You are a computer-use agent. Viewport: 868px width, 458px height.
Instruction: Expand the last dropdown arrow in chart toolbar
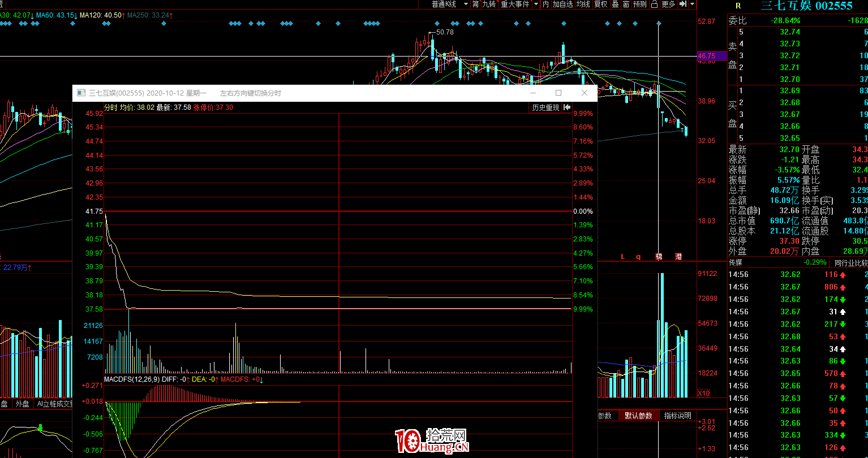(x=692, y=4)
